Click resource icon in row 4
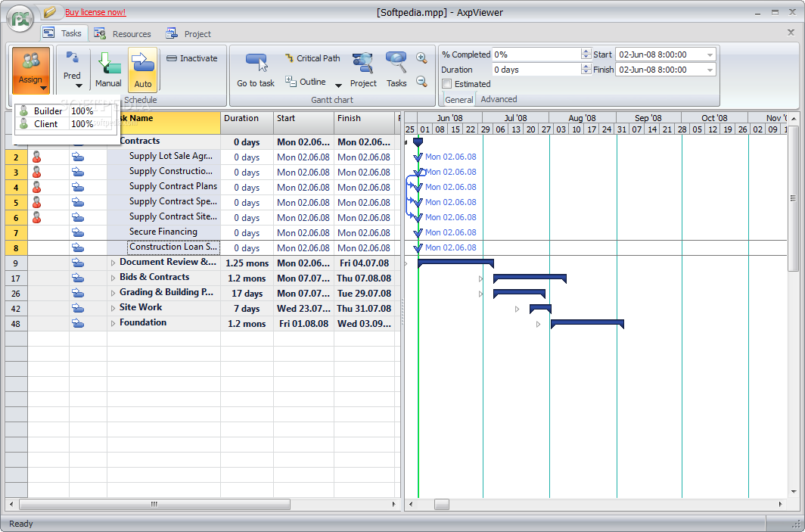This screenshot has width=805, height=532. [36, 187]
